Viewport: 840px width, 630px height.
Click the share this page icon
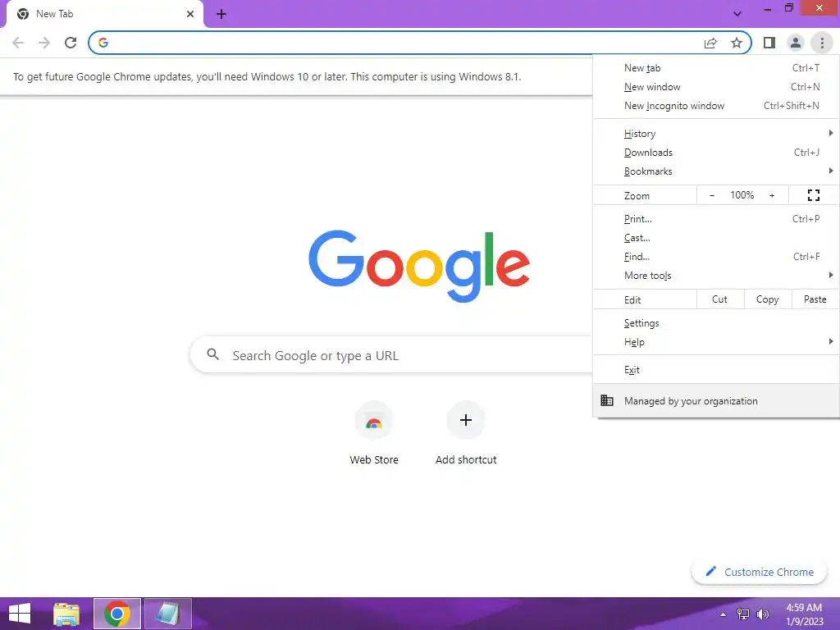[710, 43]
